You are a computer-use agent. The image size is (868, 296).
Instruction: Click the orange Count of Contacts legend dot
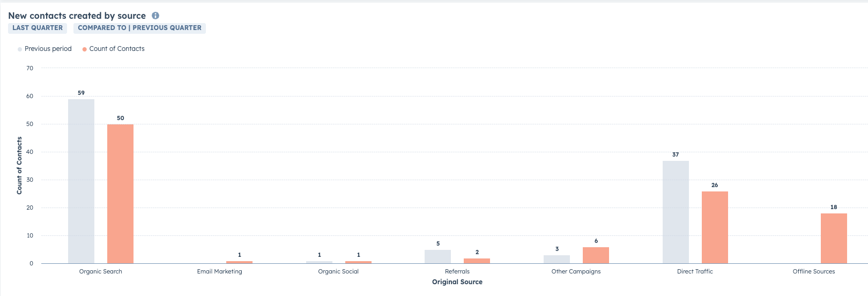click(85, 49)
